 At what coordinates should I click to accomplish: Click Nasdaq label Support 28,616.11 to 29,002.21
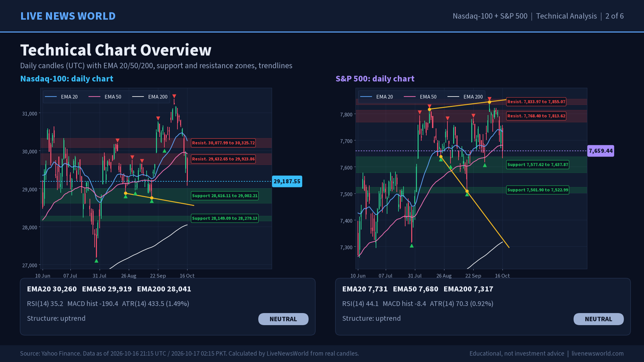[x=225, y=196]
